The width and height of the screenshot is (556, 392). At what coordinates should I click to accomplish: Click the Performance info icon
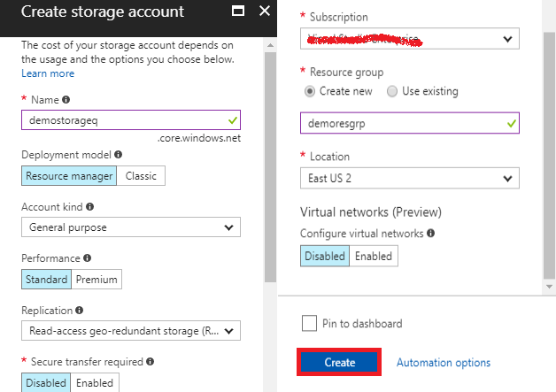(x=87, y=258)
